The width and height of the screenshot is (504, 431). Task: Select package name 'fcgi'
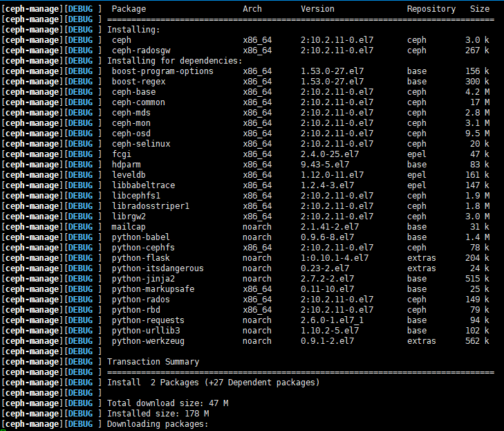pyautogui.click(x=122, y=154)
